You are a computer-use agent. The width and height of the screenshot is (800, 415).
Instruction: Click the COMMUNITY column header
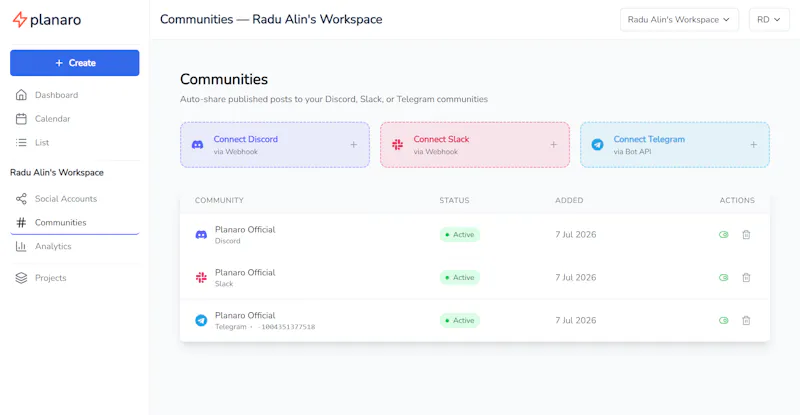pyautogui.click(x=219, y=201)
